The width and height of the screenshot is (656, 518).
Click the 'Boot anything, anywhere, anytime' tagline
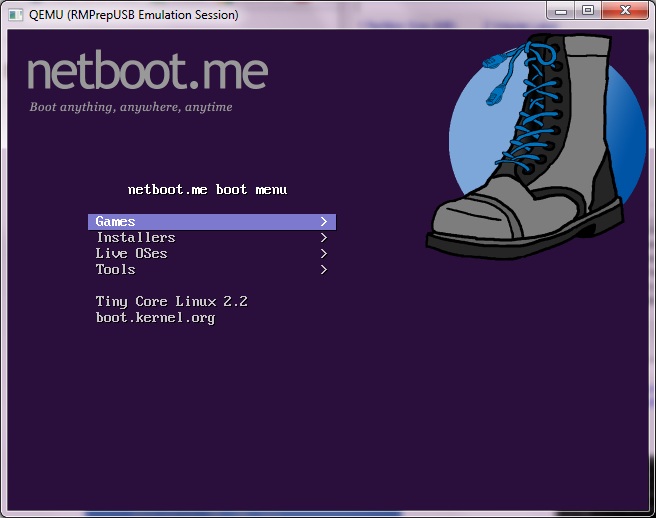pos(131,107)
